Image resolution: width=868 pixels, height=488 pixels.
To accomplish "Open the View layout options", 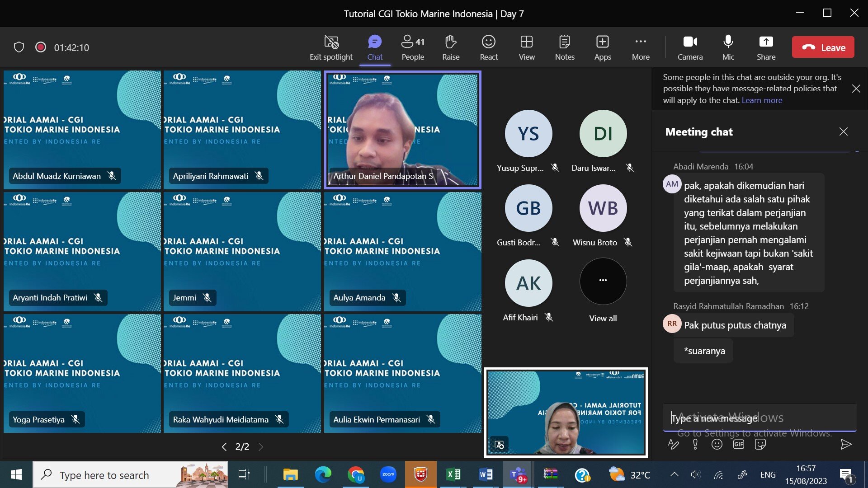I will (x=527, y=47).
